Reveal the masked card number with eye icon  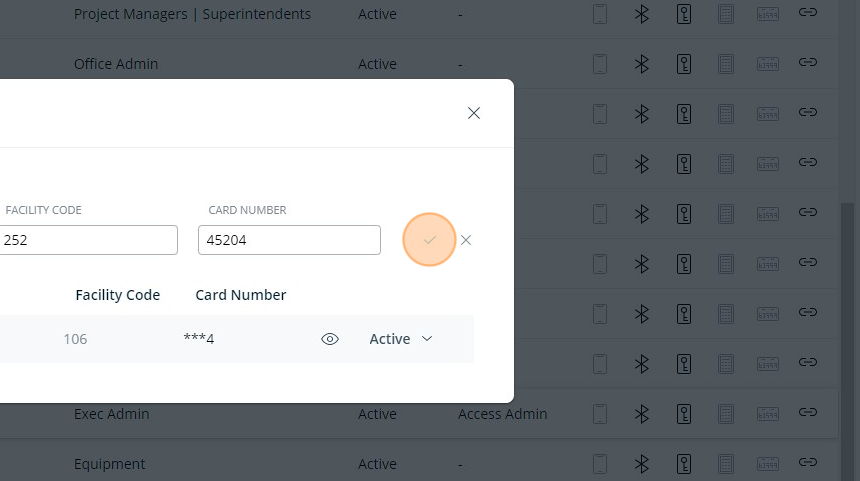pyautogui.click(x=330, y=339)
